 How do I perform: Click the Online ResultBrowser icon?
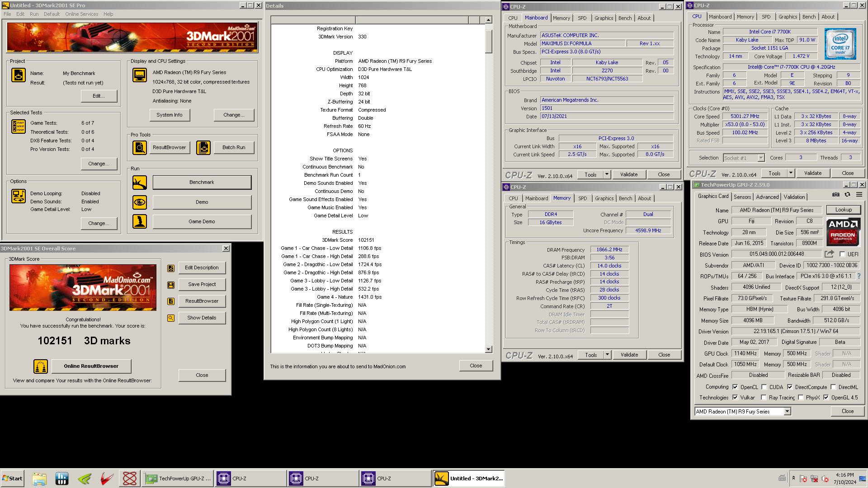(x=41, y=366)
